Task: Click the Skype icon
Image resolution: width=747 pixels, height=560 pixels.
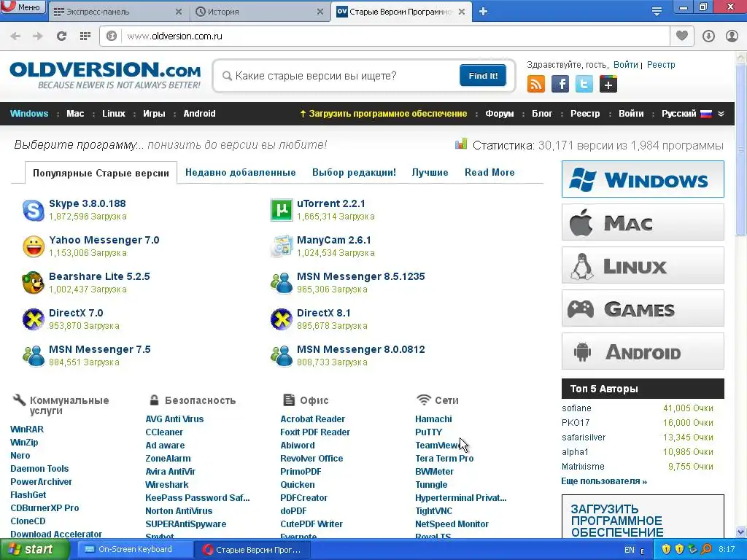Action: (34, 210)
